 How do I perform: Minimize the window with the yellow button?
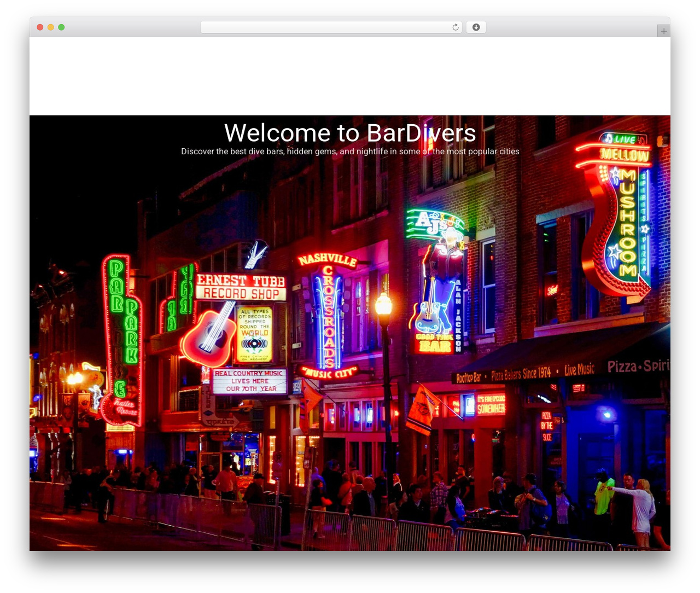click(50, 27)
